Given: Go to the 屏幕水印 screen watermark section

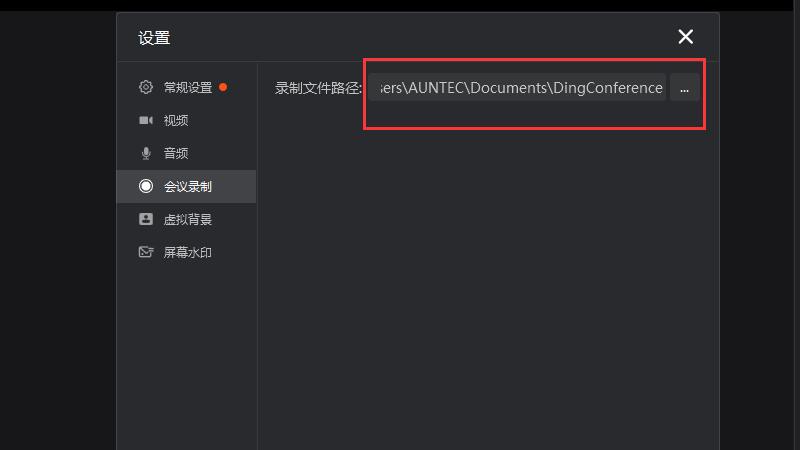Looking at the screenshot, I should tap(187, 252).
